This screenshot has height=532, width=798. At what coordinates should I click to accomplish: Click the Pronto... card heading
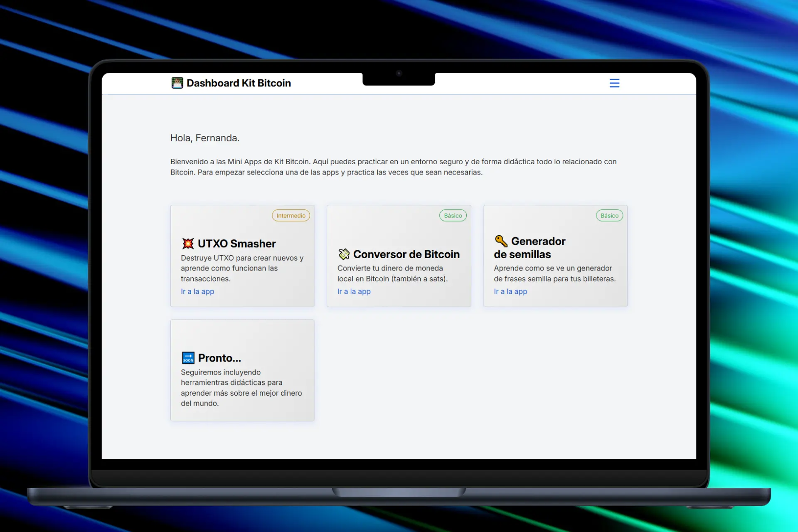[219, 358]
